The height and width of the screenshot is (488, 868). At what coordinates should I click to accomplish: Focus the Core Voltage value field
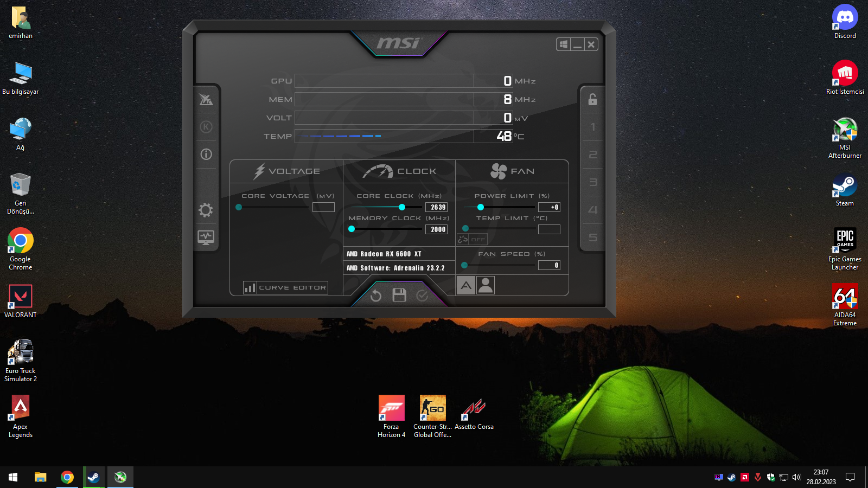(x=324, y=207)
